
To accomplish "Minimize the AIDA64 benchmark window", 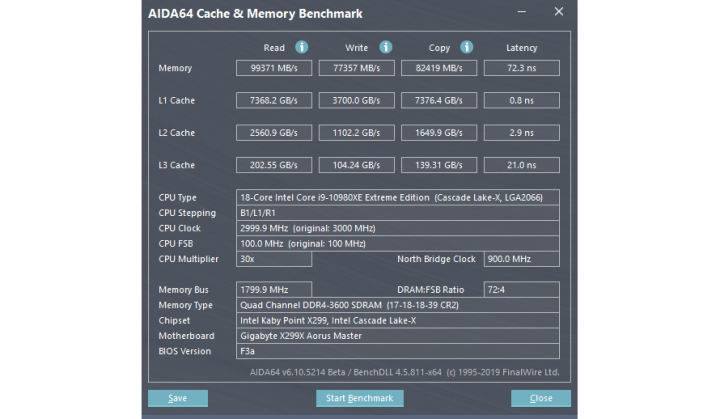I will tap(522, 11).
